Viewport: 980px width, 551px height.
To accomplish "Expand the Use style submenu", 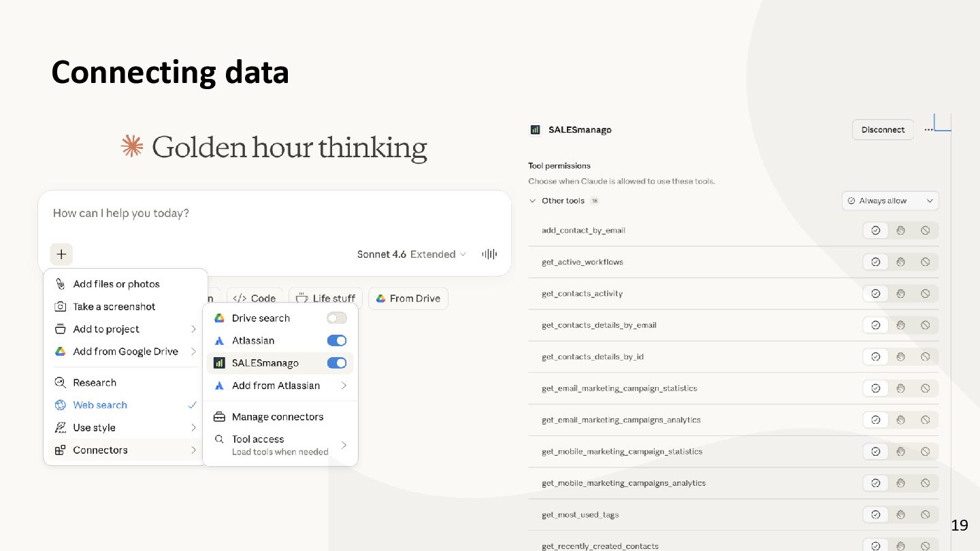I will pos(126,428).
